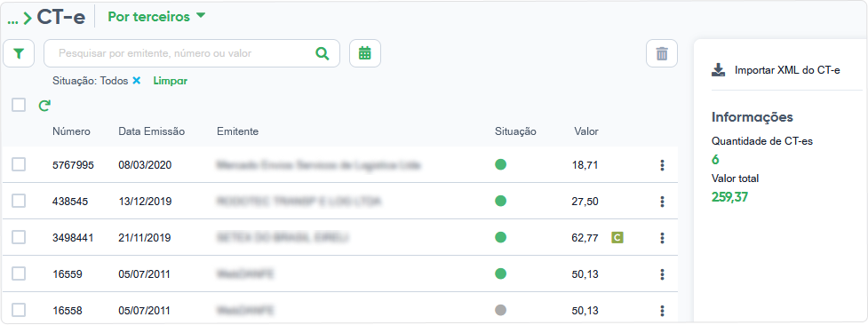Click the Importar XML download icon
Image resolution: width=868 pixels, height=325 pixels.
[x=718, y=70]
